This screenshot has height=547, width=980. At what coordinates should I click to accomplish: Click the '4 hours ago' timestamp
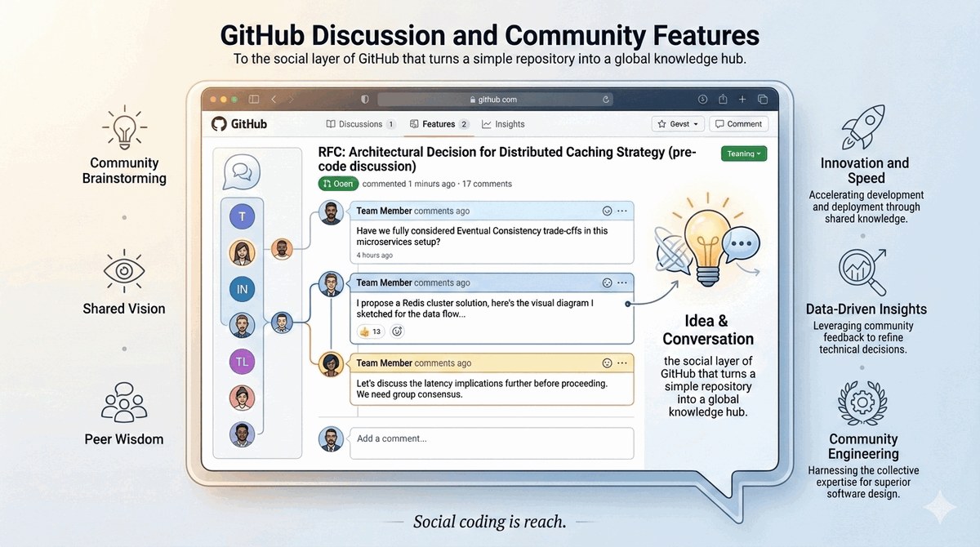click(375, 256)
